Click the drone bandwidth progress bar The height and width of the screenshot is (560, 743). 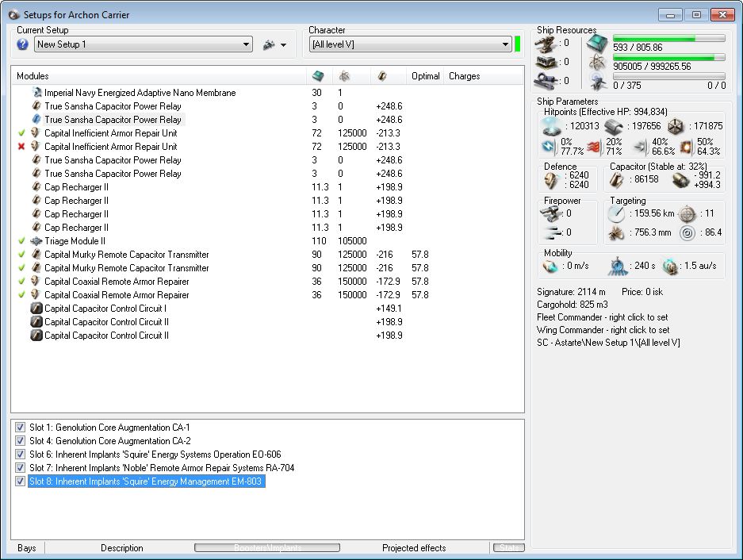(x=668, y=76)
